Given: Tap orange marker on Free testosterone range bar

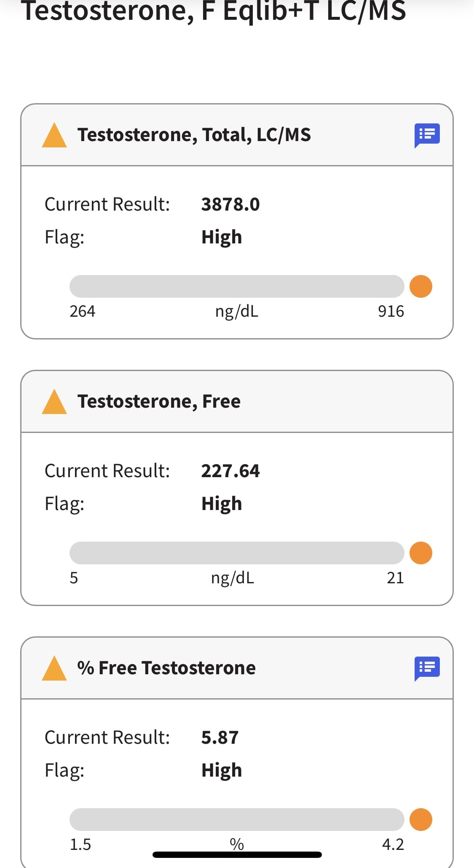Looking at the screenshot, I should (421, 553).
